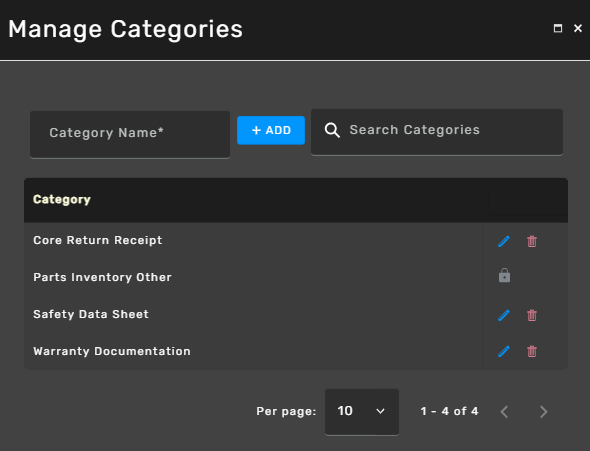Screen dimensions: 590x451
Task: Delete the Safety Data Sheet category
Action: tap(532, 315)
